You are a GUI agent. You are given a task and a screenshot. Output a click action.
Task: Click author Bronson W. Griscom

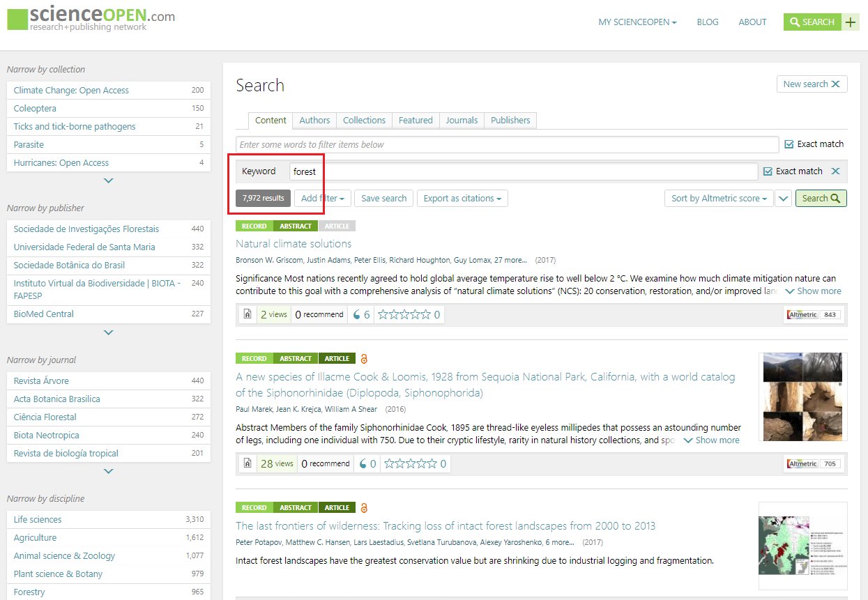(x=269, y=260)
